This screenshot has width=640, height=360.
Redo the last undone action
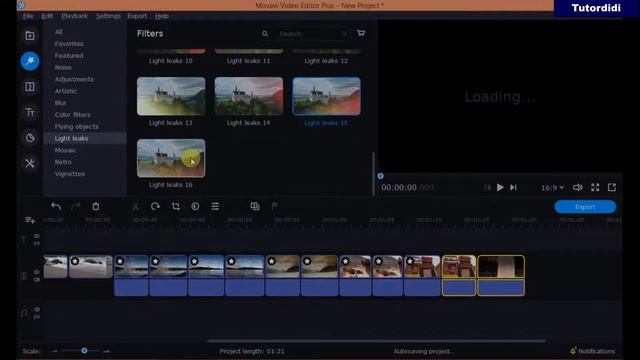[x=76, y=207]
